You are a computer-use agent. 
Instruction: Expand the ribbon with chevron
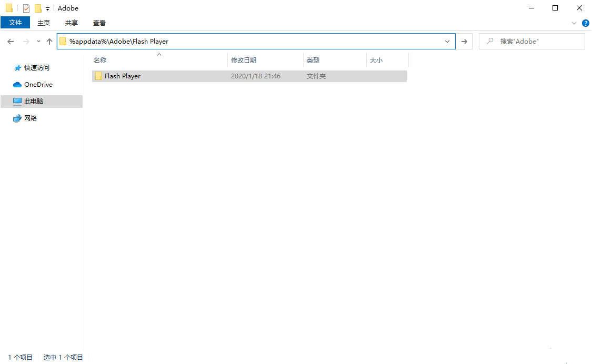point(574,23)
